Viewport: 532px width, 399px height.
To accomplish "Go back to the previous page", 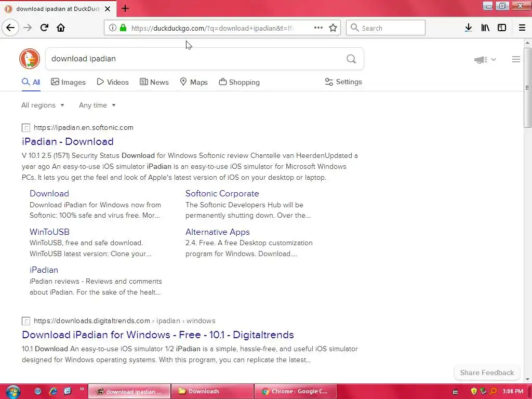I will 10,28.
